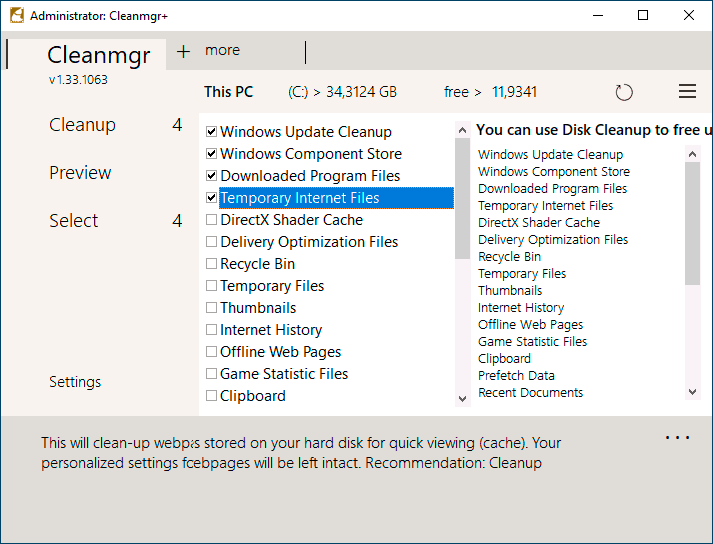The height and width of the screenshot is (544, 713).
Task: Check Clipboard checkbox
Action: (211, 396)
